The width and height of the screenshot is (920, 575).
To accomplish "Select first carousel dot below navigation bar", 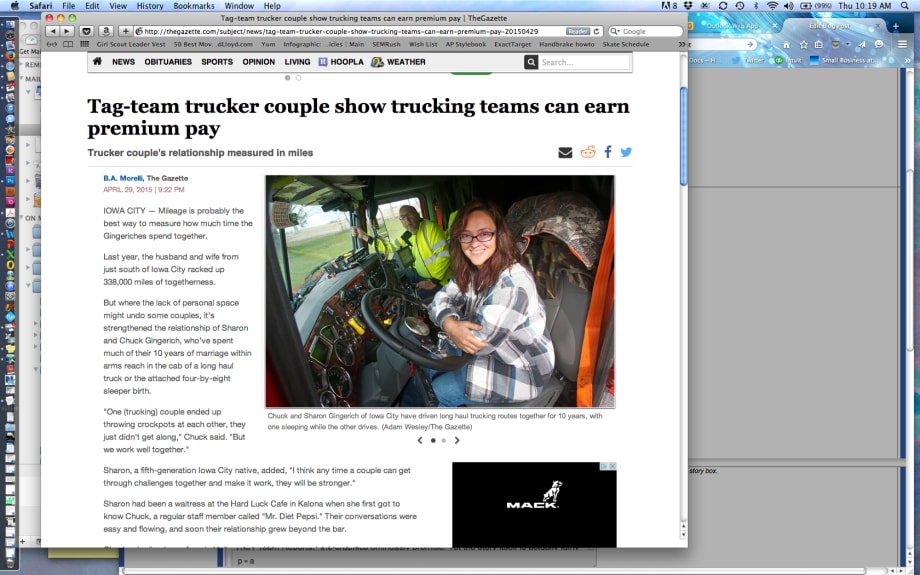I will click(288, 77).
